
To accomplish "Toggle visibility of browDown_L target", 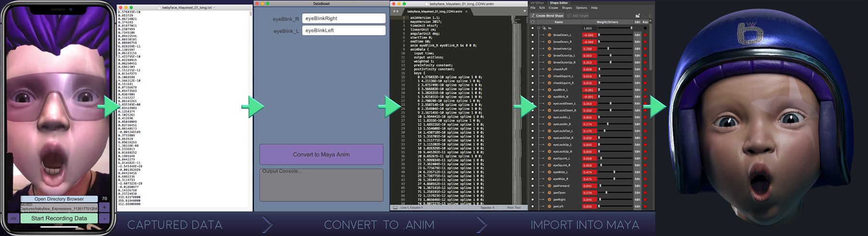I will click(x=533, y=35).
